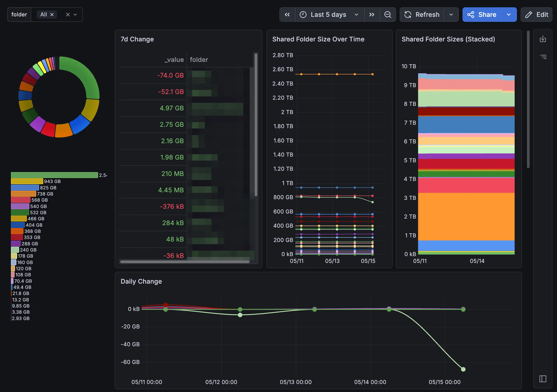The image size is (557, 392).
Task: Click the blue 825 GB gauge bar
Action: pos(25,188)
